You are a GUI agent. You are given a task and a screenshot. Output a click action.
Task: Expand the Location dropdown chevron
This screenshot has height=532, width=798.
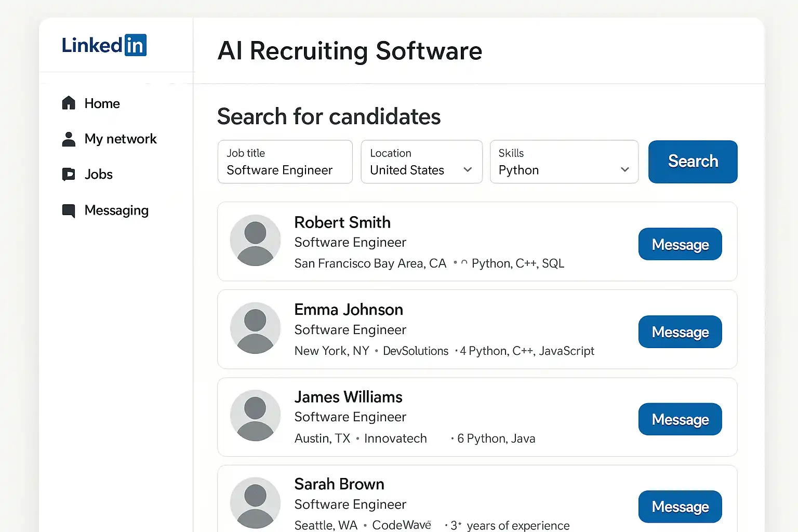coord(468,169)
